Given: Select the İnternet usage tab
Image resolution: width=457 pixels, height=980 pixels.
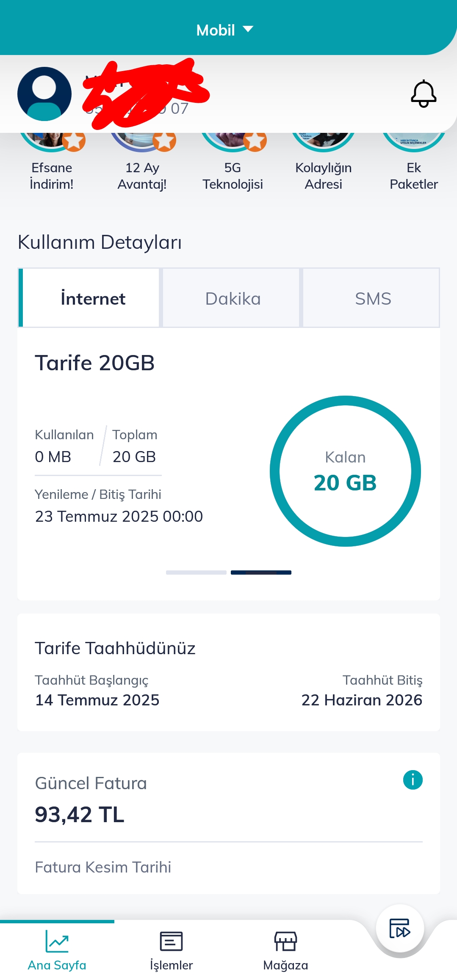Looking at the screenshot, I should (93, 298).
